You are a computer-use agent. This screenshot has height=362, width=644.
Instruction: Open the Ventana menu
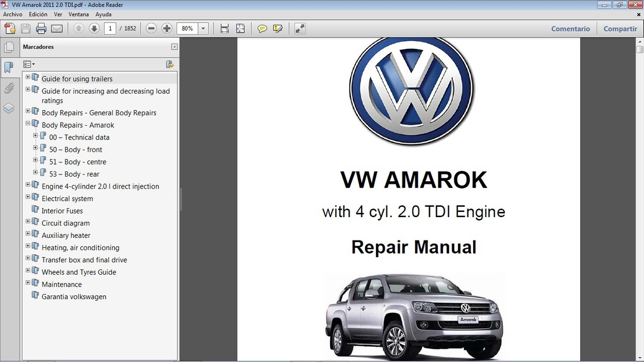coord(78,15)
